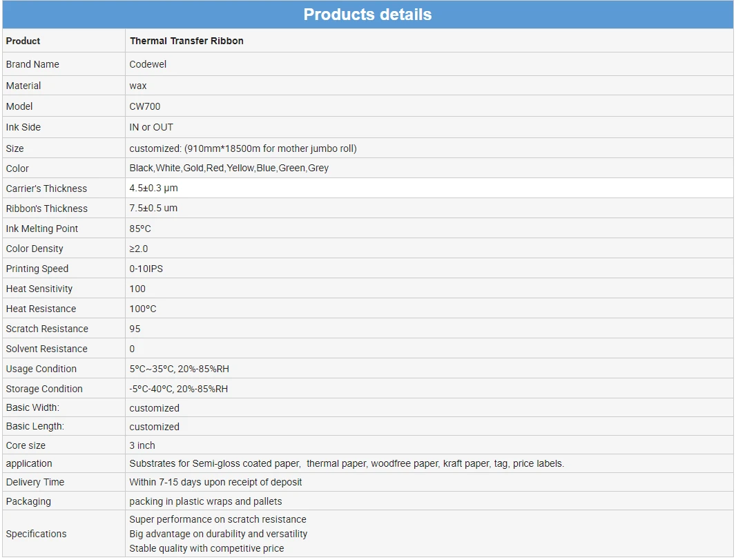Select the Specifications row label

click(x=36, y=534)
